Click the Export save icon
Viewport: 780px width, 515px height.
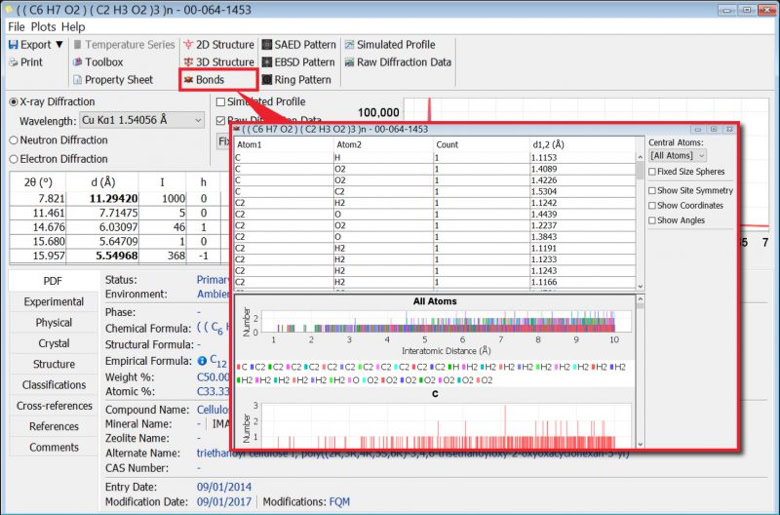pyautogui.click(x=13, y=45)
